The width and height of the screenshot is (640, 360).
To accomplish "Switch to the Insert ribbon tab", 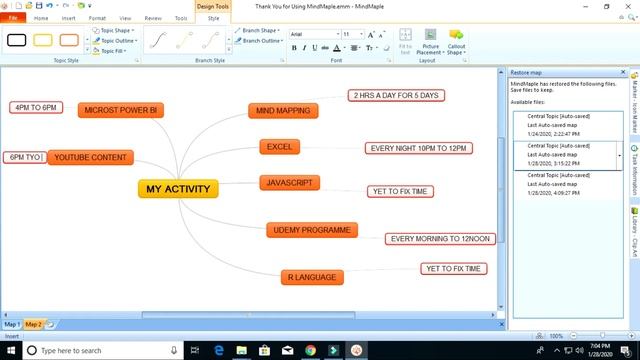I will click(x=68, y=18).
